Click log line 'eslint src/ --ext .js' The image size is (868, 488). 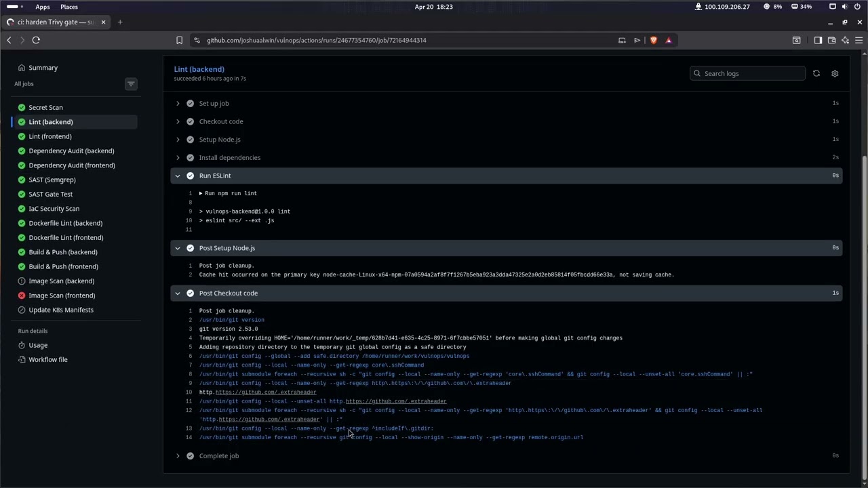click(237, 220)
